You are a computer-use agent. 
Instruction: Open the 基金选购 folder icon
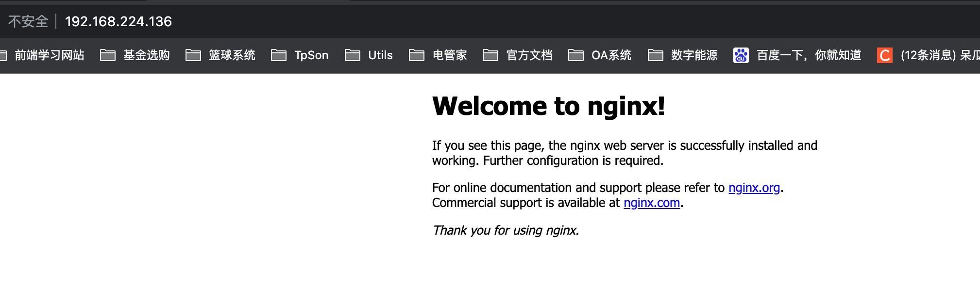click(x=108, y=55)
